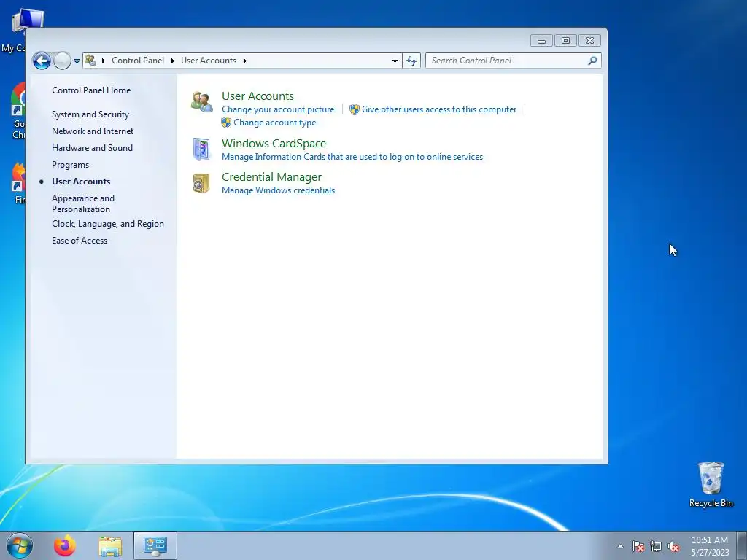The height and width of the screenshot is (560, 747).
Task: Open Appearance and Personalization category
Action: [x=83, y=203]
